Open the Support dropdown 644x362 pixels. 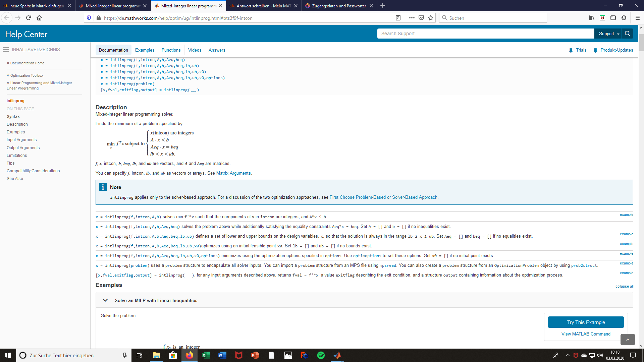coord(609,34)
